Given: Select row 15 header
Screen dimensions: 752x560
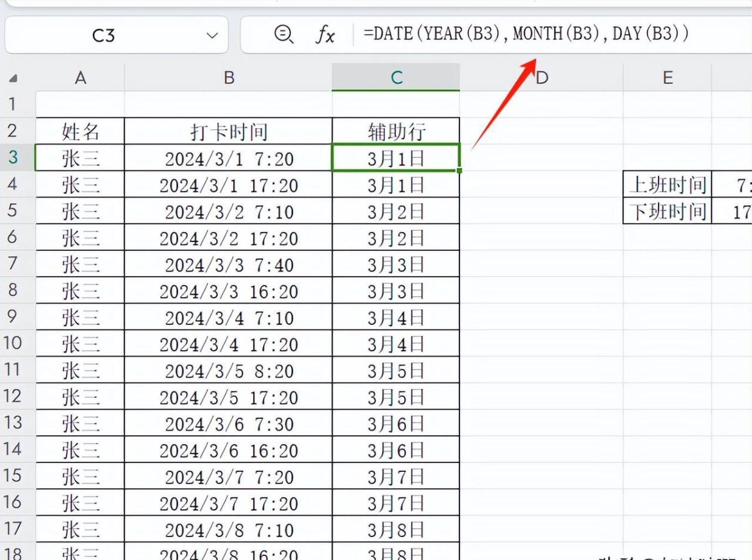Looking at the screenshot, I should click(18, 475).
